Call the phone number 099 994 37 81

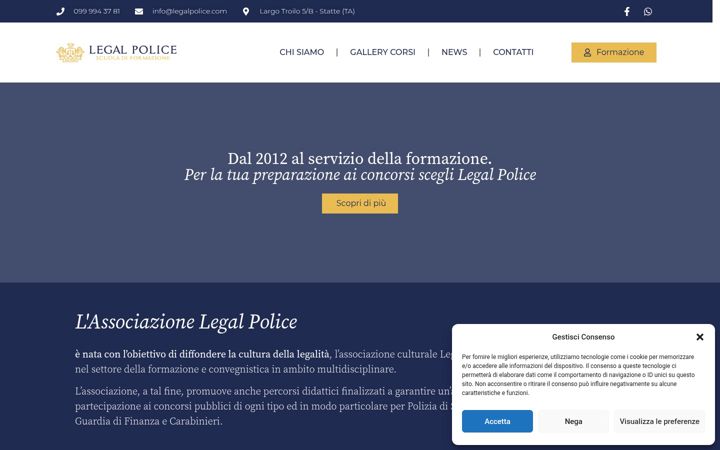pyautogui.click(x=96, y=11)
